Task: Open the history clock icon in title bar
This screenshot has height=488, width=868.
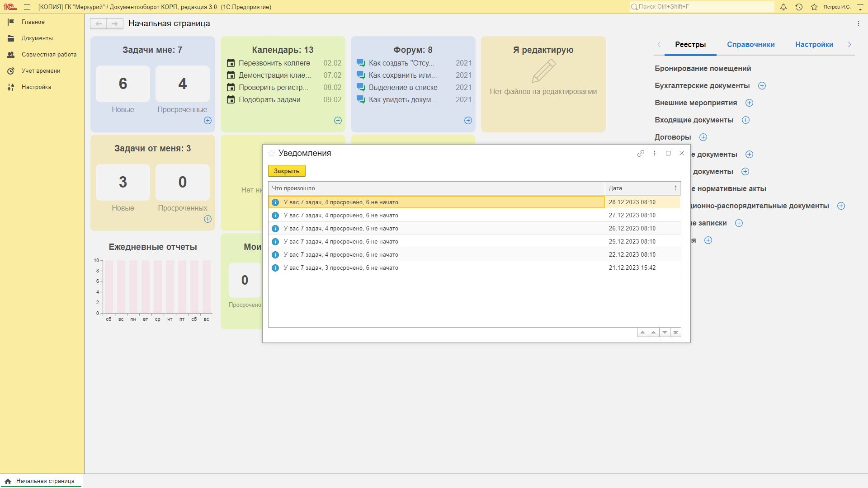Action: coord(799,7)
